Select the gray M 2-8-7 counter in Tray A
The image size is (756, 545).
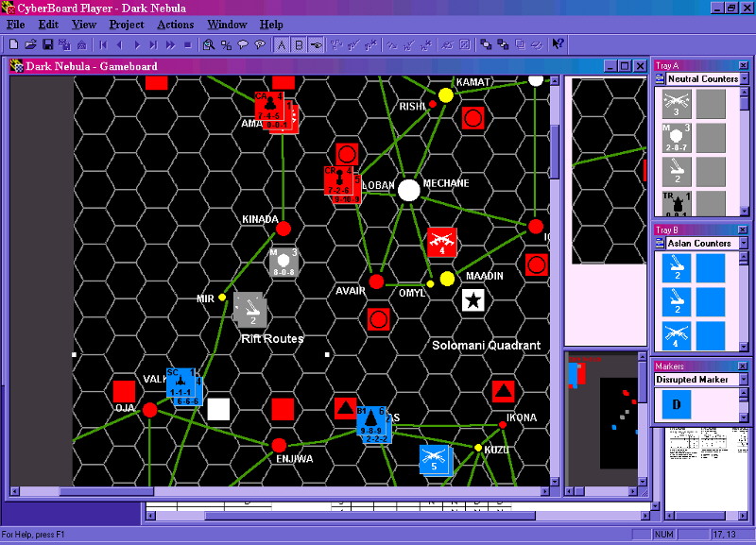(677, 138)
